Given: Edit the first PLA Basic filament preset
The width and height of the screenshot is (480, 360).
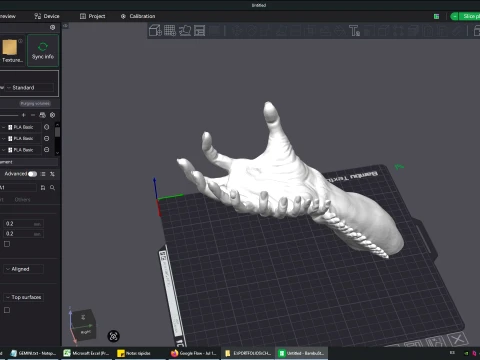Looking at the screenshot, I should (47, 127).
